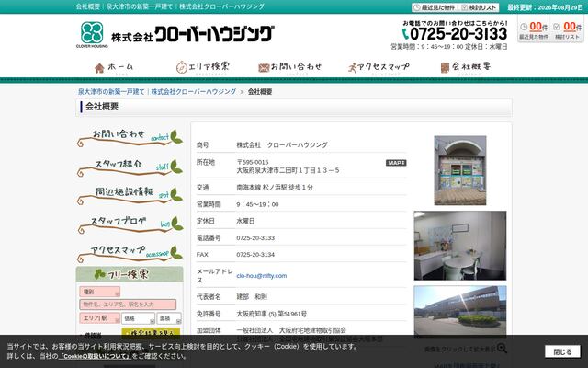The image size is (588, 368).
Task: Click the Clover Housing logo
Action: pos(175,34)
